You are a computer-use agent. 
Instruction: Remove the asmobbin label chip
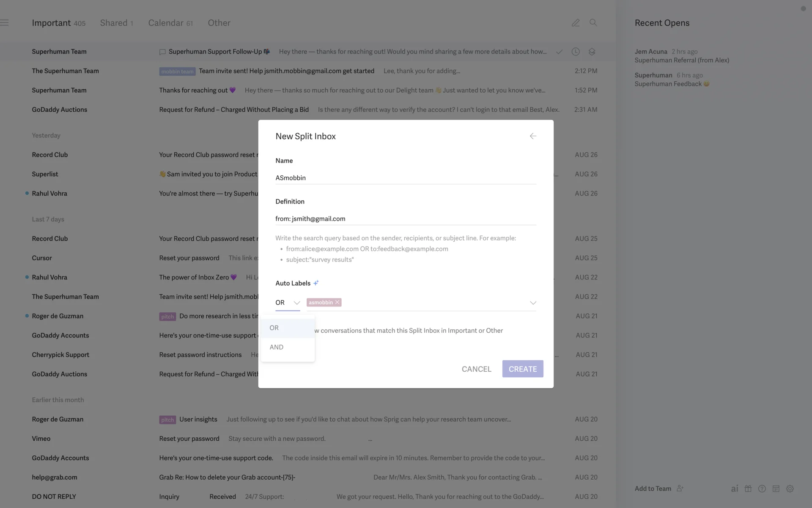[x=337, y=302]
